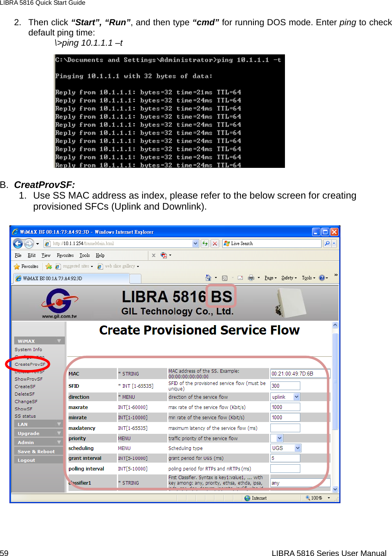This screenshot has height=556, width=392.
Task: Click the maxrate input field
Action: [x=285, y=407]
